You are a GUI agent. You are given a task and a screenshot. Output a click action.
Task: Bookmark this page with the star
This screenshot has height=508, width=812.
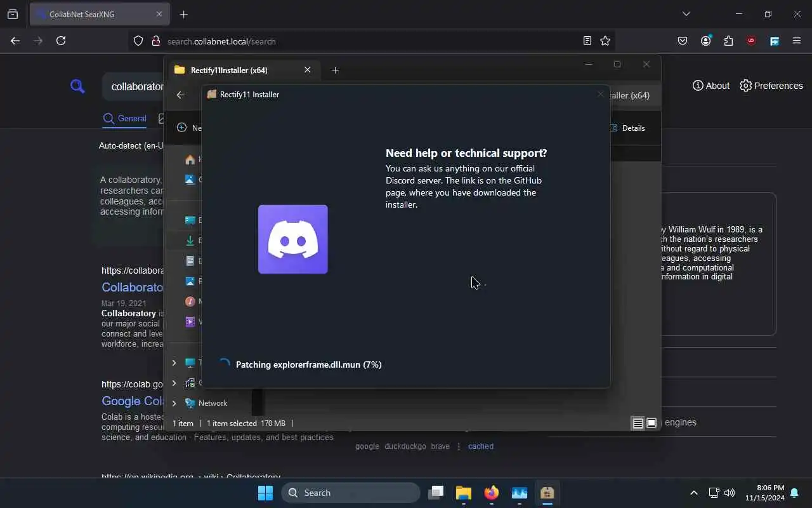pyautogui.click(x=605, y=41)
